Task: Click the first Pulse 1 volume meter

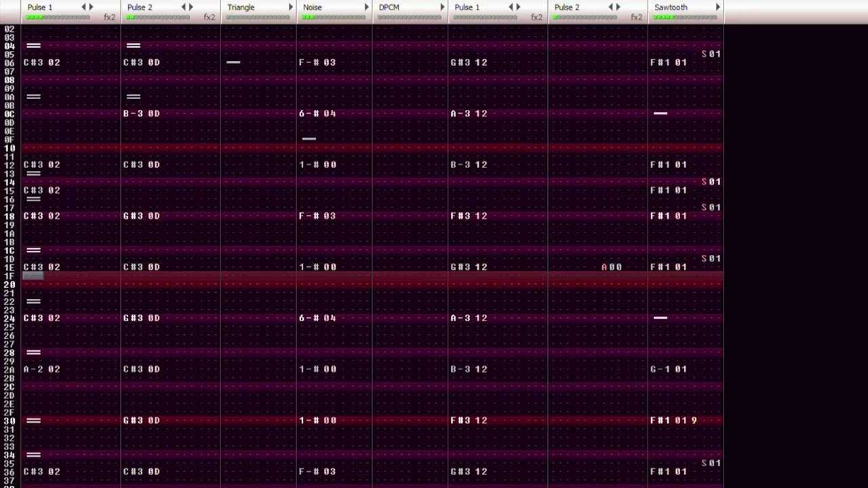Action: (x=58, y=17)
